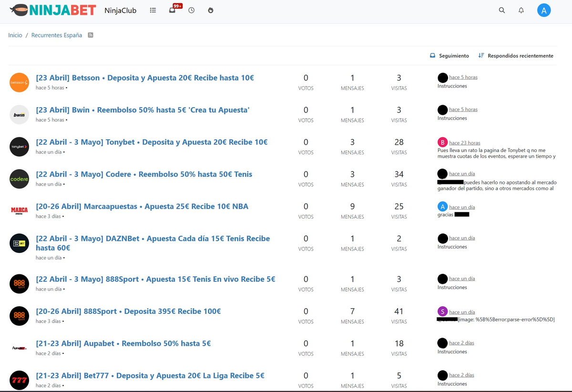
Task: Click the MARCA topic avatar thumbnail
Action: 19,211
